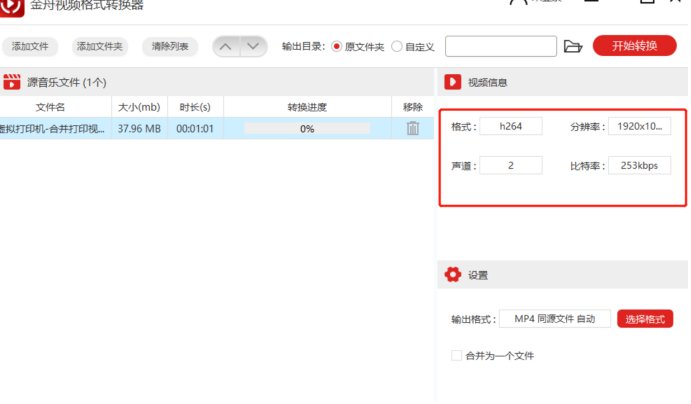Viewport: 691px width, 404px height.
Task: Open the user account icon
Action: coord(518,2)
